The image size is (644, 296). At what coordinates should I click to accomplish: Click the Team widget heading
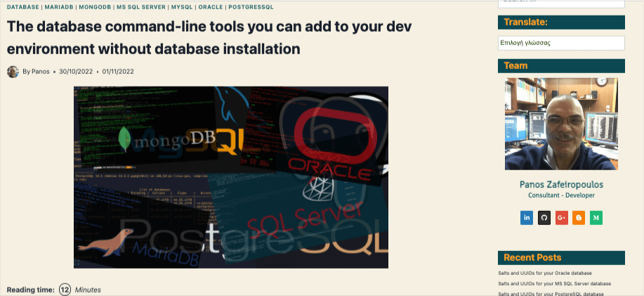click(561, 66)
